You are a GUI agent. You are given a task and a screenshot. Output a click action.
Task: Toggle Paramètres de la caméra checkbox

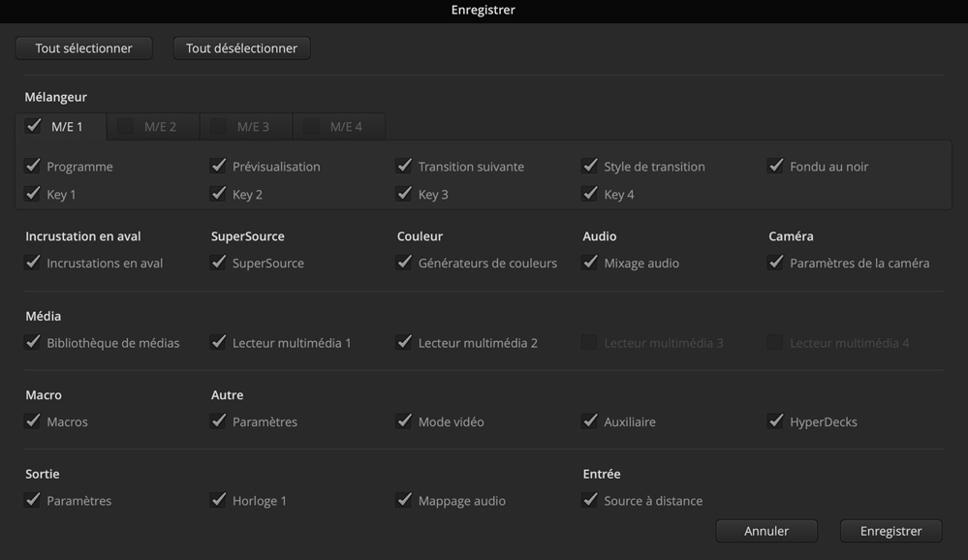[x=776, y=263]
